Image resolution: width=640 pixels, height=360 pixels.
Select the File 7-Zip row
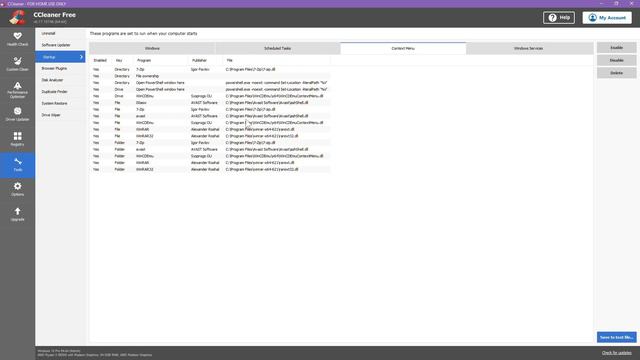pyautogui.click(x=210, y=109)
